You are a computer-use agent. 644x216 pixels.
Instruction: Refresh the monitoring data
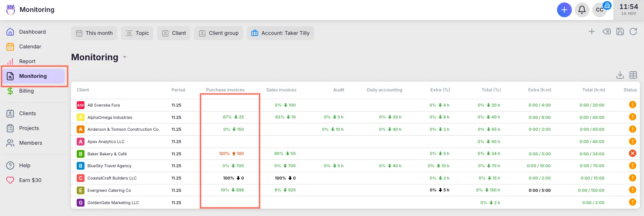633,32
